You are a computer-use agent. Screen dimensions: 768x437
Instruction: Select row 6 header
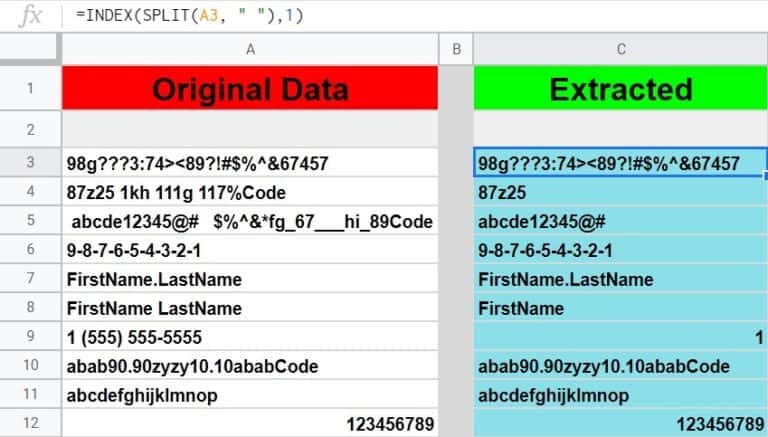coord(30,249)
